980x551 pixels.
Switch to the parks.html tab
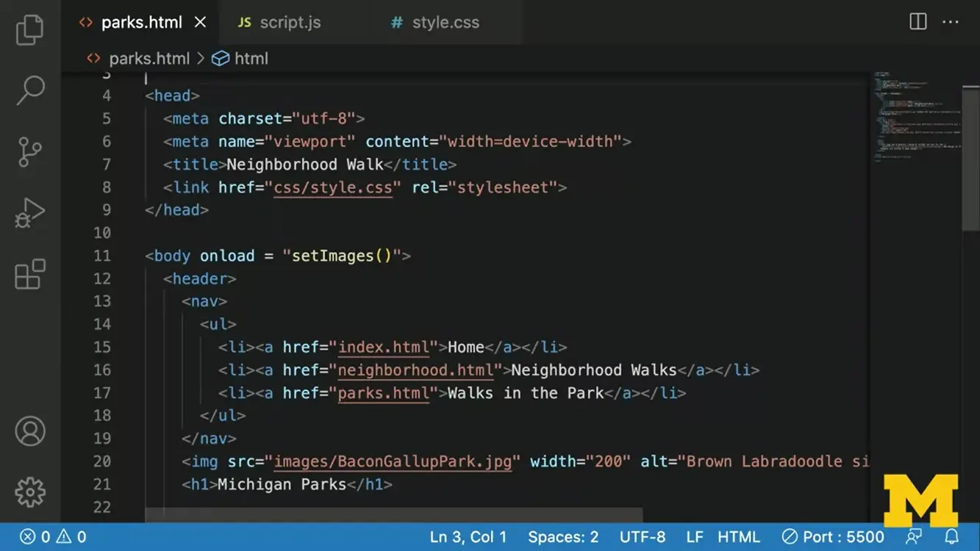pyautogui.click(x=141, y=22)
